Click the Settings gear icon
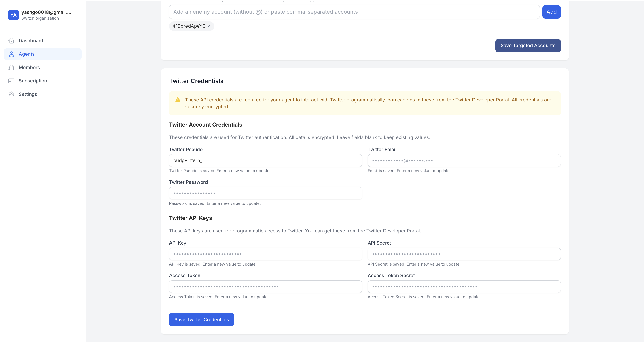This screenshot has height=363, width=644. (x=11, y=94)
